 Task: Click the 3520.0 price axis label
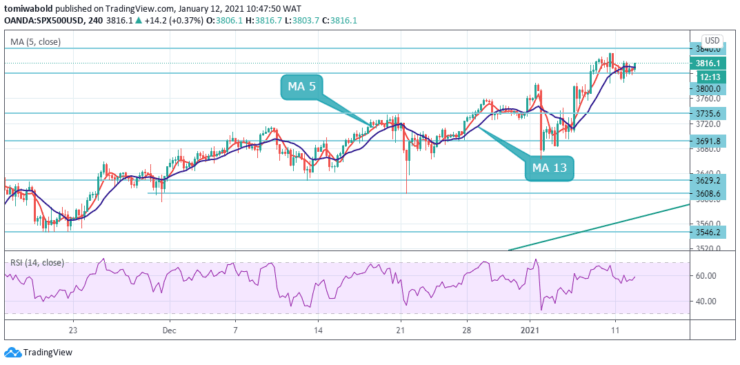(x=707, y=248)
